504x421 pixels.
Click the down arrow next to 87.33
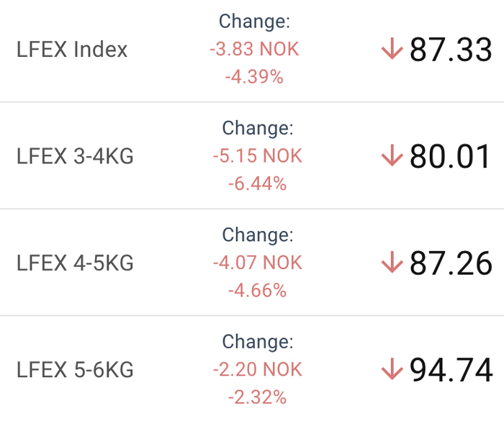[392, 49]
